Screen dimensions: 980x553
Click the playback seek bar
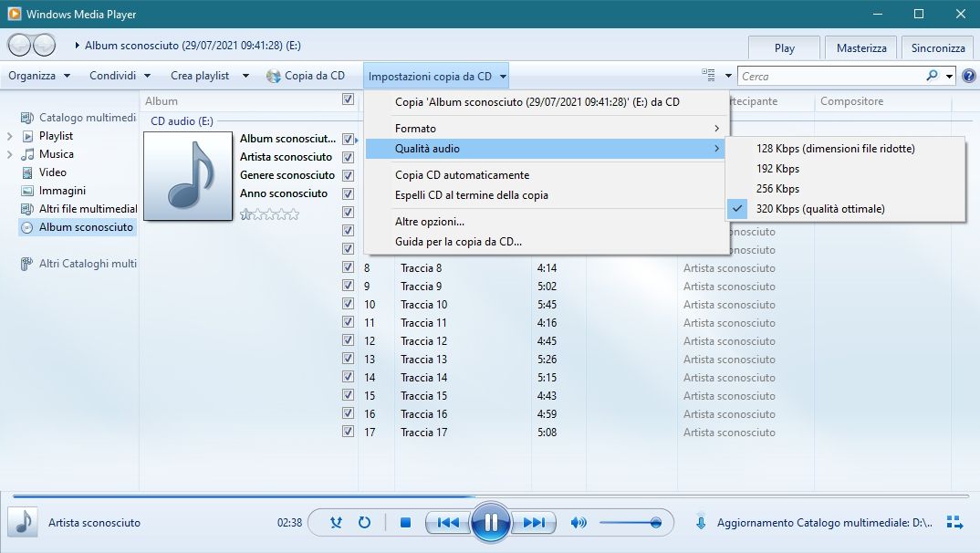(491, 496)
